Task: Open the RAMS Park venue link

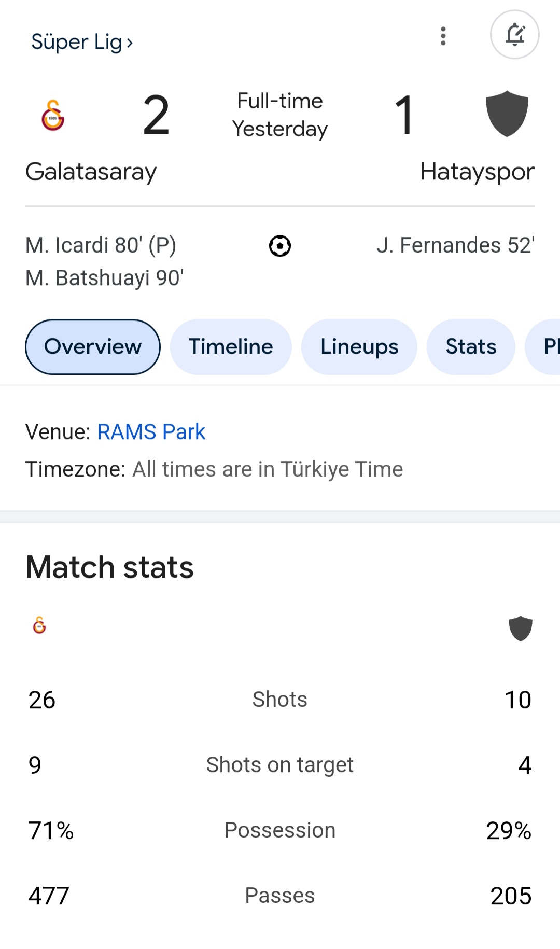Action: pos(151,432)
